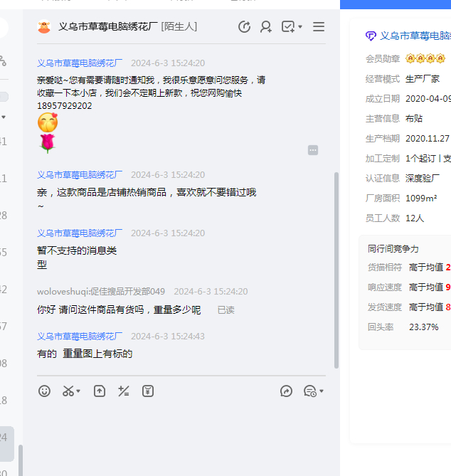Click the shop avatar in chat header
Screen dimensions: 451x476
coord(44,27)
